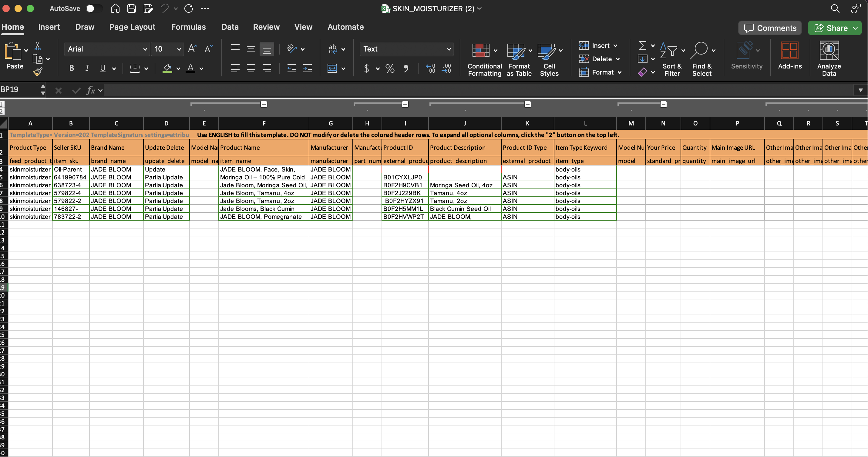Toggle bottom align button
Screen dimensions: 868x457
click(x=267, y=49)
